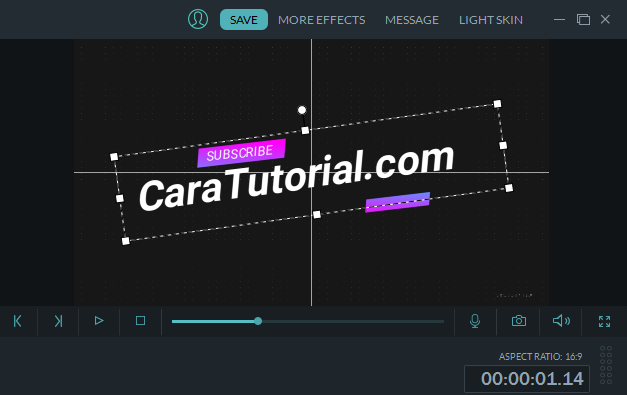Adjust volume with the speaker icon
Viewport: 627px width, 395px height.
pyautogui.click(x=561, y=321)
